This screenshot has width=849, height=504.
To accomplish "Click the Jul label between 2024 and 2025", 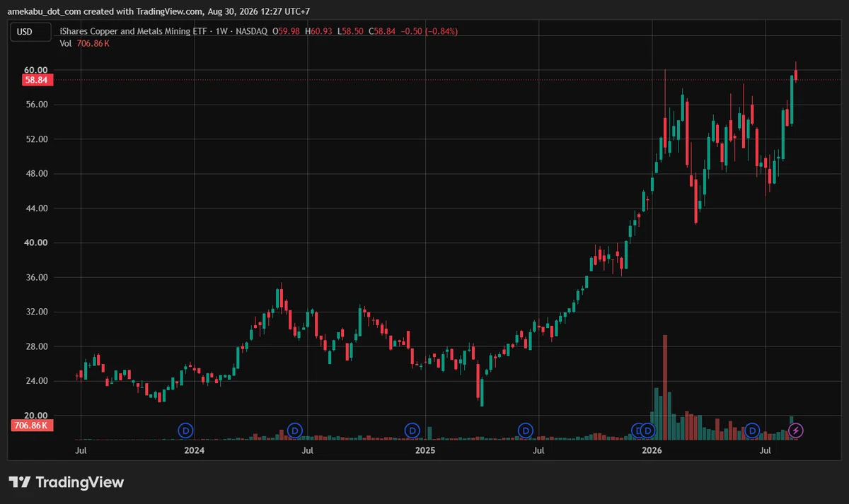I will (x=307, y=450).
